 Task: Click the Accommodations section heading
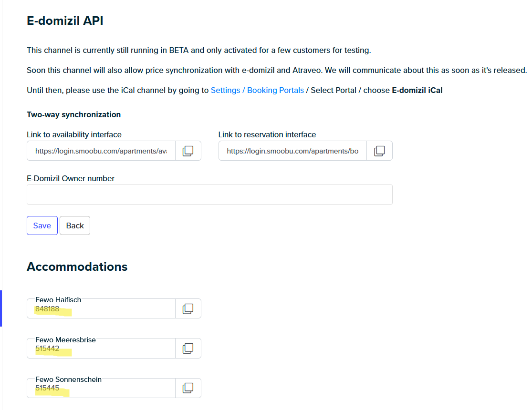[x=77, y=266]
